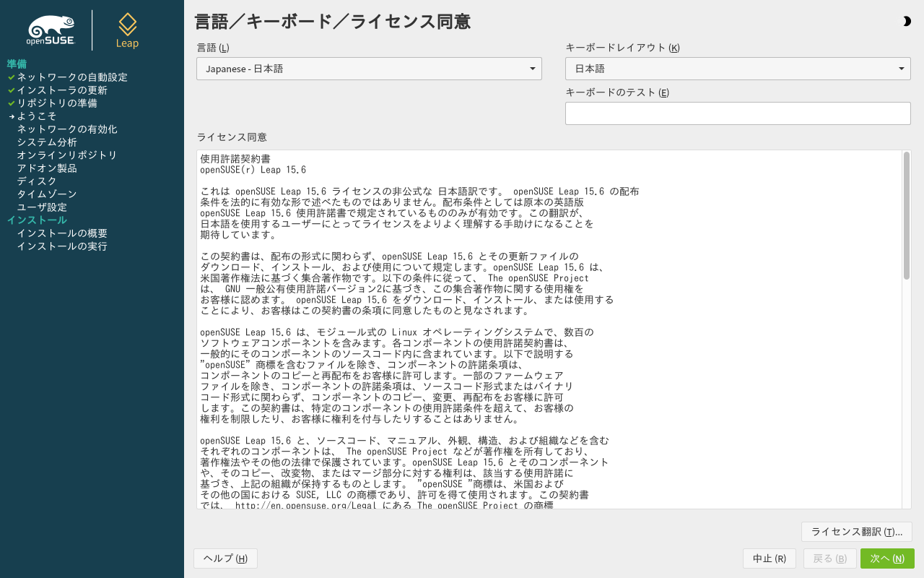Click checkmark beside ネットワークの自動設定
Image resolution: width=924 pixels, height=578 pixels.
(x=12, y=77)
